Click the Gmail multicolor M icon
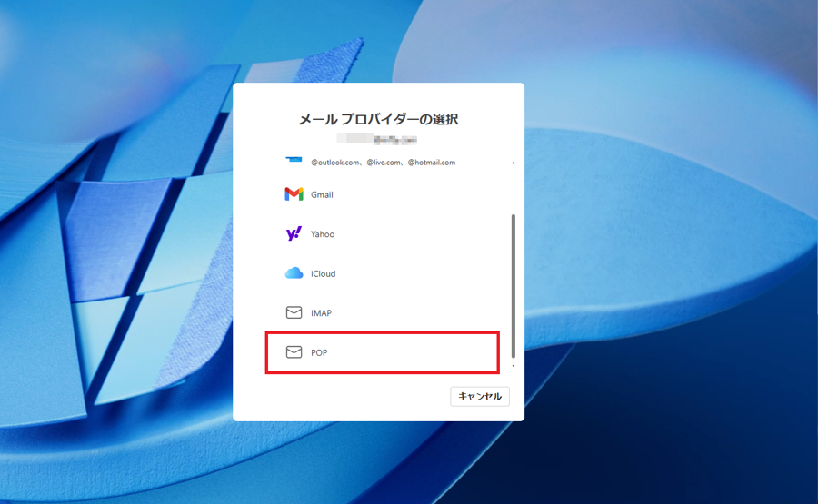The width and height of the screenshot is (818, 504). [294, 194]
